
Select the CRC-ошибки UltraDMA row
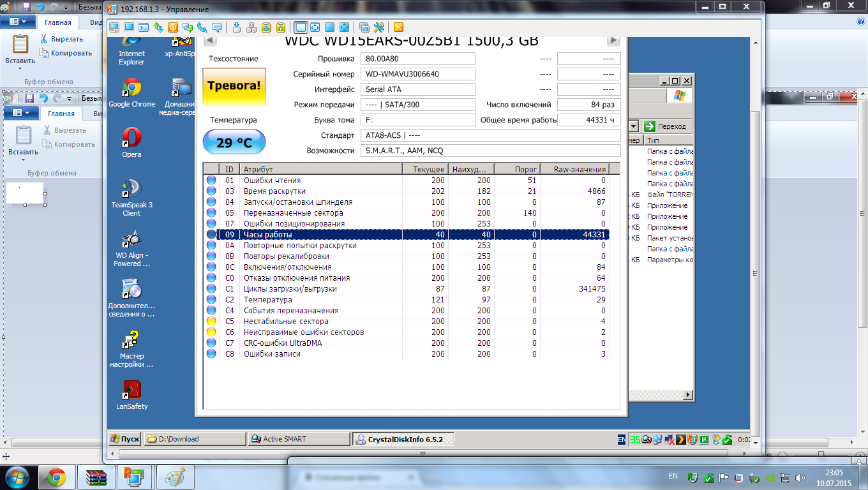[406, 343]
